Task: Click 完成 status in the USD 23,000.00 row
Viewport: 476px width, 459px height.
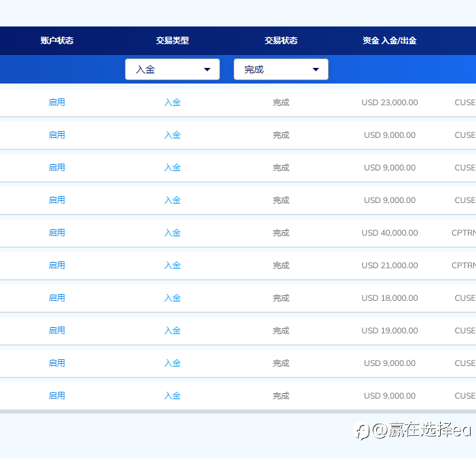Action: [281, 103]
